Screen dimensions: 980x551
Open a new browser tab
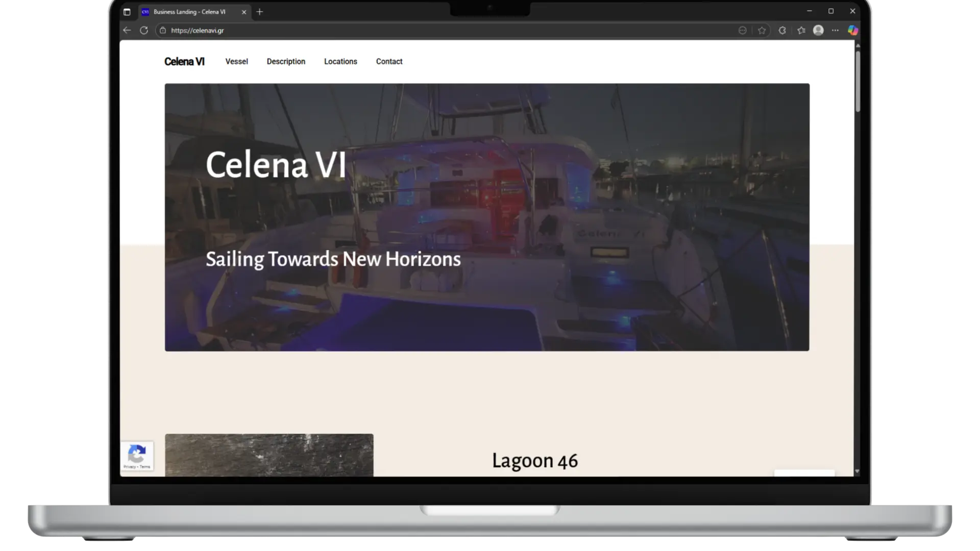260,12
